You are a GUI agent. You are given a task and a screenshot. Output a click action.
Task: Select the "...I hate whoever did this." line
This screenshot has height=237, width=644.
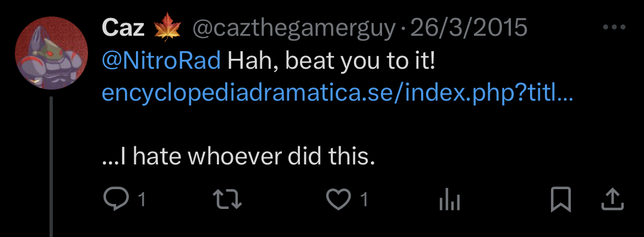pyautogui.click(x=238, y=158)
